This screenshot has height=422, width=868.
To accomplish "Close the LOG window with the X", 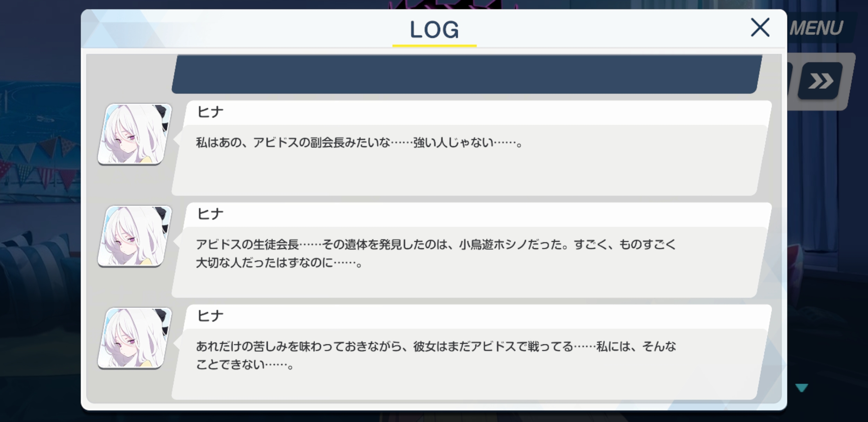I will pyautogui.click(x=760, y=27).
